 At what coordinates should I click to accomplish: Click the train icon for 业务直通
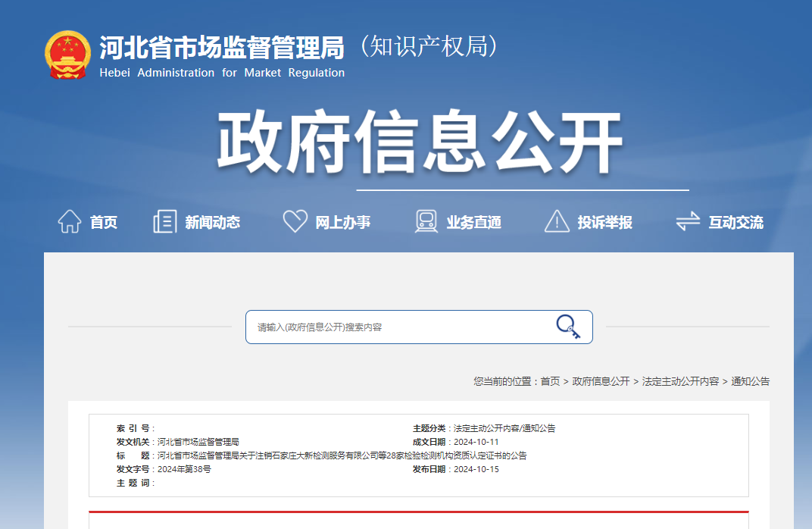click(x=426, y=221)
